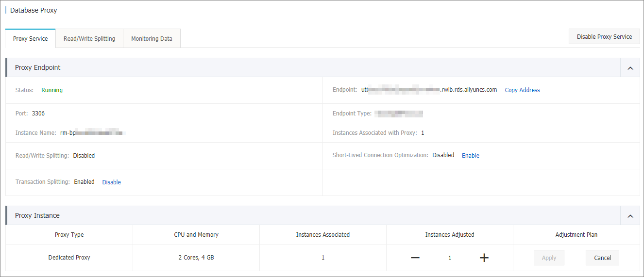Click the Read/Write Splitting Disabled value

click(84, 156)
